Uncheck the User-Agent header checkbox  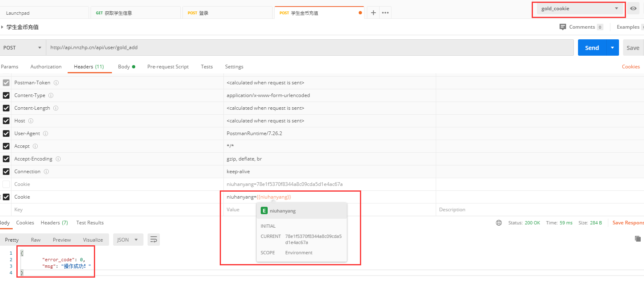tap(6, 133)
